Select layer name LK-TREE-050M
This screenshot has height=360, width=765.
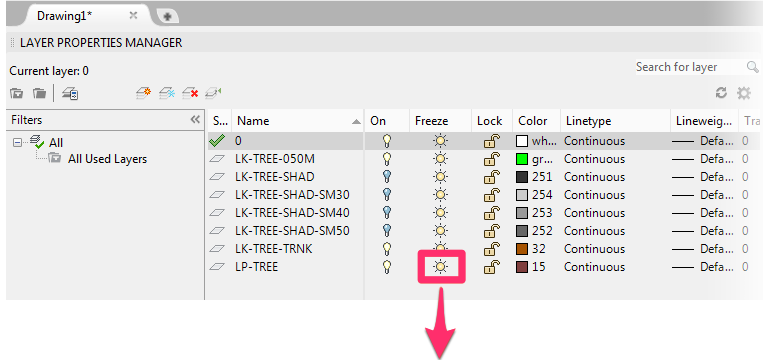click(x=274, y=159)
